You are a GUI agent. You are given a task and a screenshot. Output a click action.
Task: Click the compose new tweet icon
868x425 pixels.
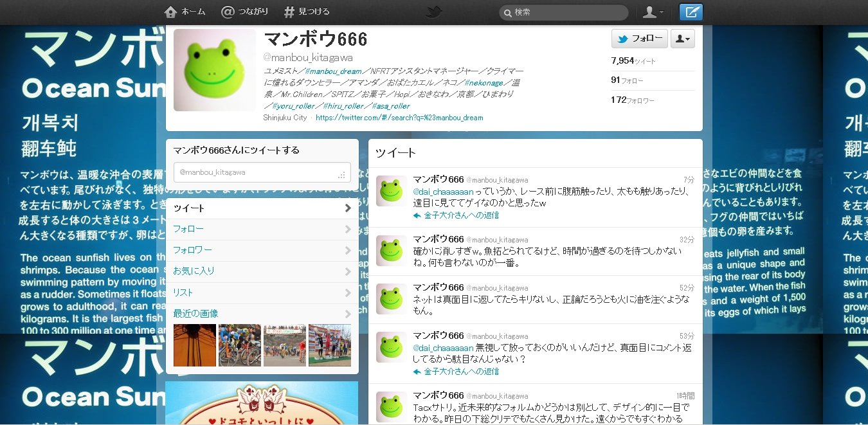(691, 12)
